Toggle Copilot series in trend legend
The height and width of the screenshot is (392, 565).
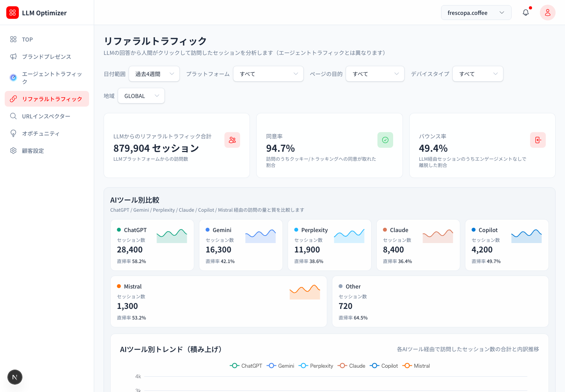(x=384, y=366)
